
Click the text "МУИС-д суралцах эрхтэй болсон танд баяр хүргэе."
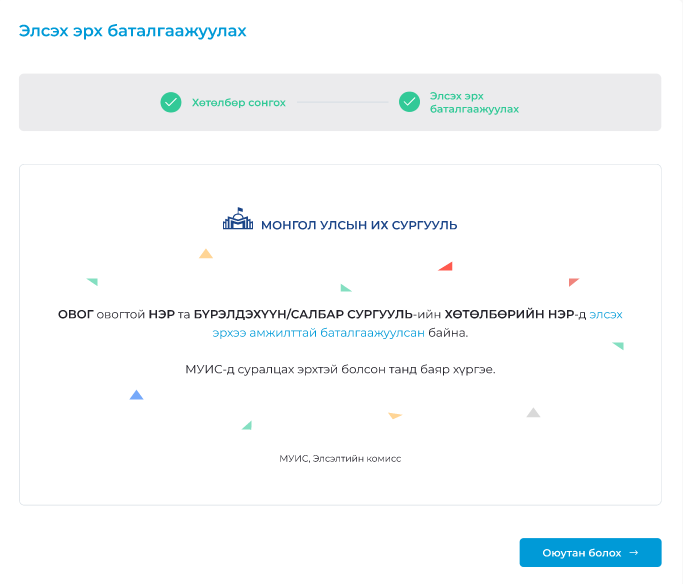(x=340, y=369)
